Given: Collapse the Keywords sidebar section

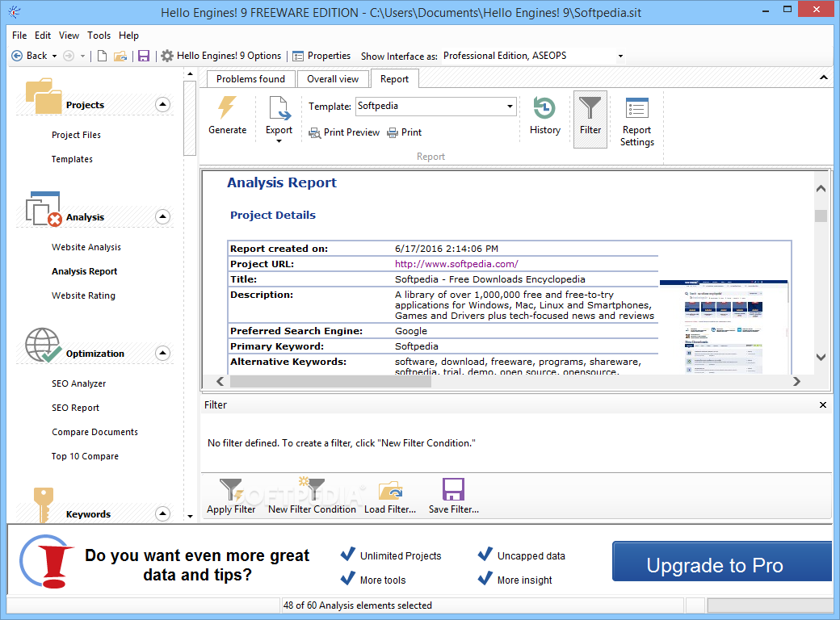Looking at the screenshot, I should click(x=163, y=514).
